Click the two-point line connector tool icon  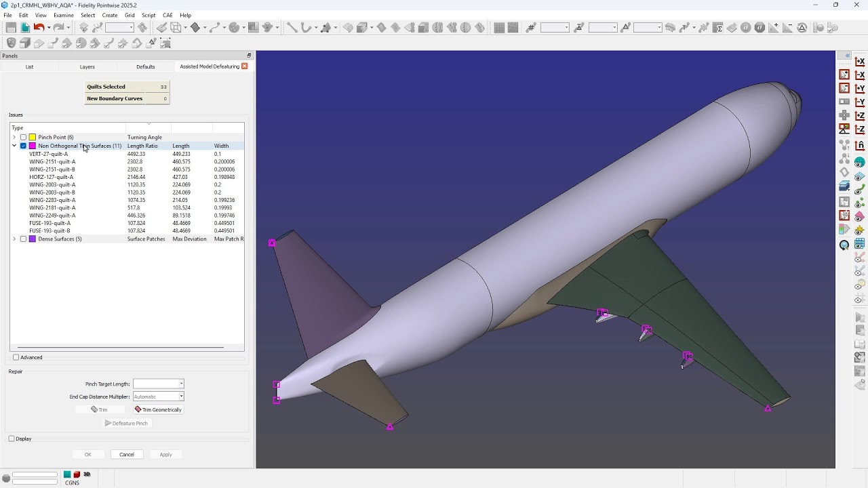[x=292, y=28]
